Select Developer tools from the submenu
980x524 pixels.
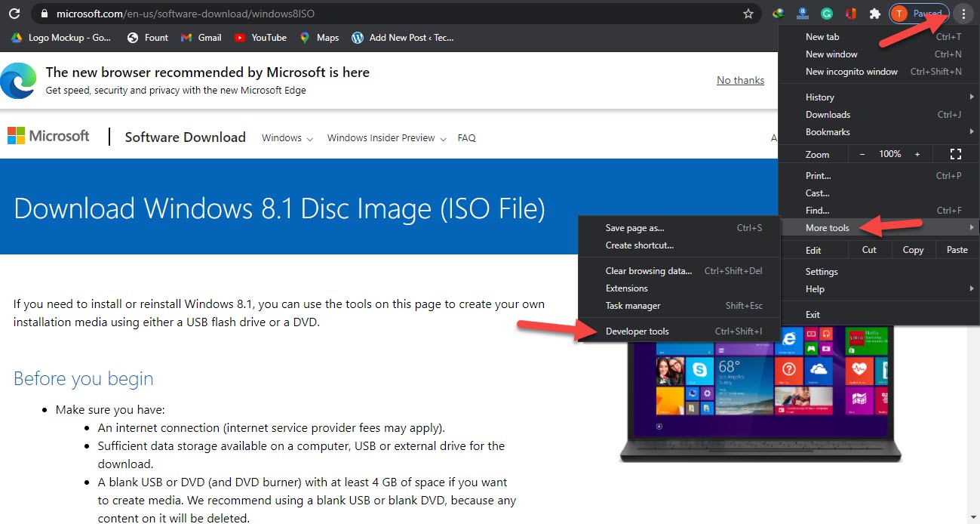[x=637, y=331]
